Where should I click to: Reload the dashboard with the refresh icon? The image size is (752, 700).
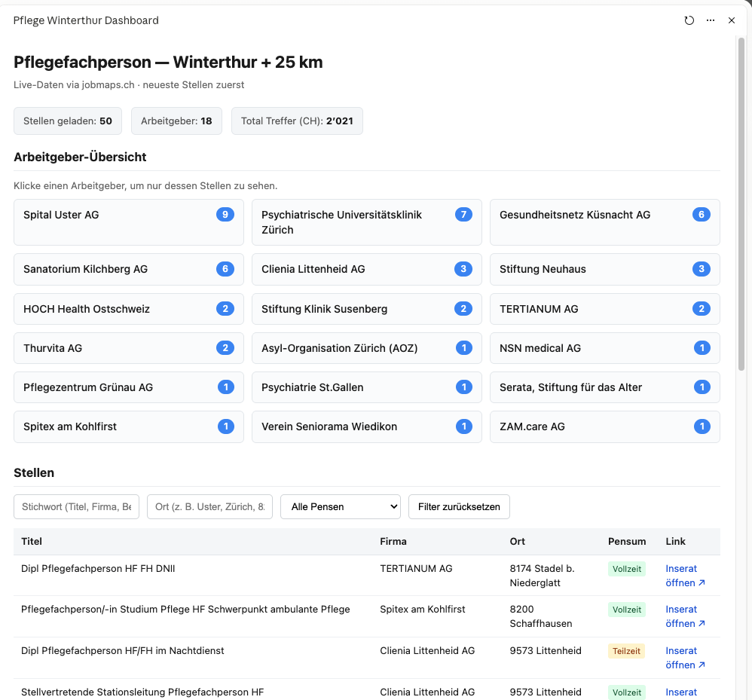click(x=689, y=20)
